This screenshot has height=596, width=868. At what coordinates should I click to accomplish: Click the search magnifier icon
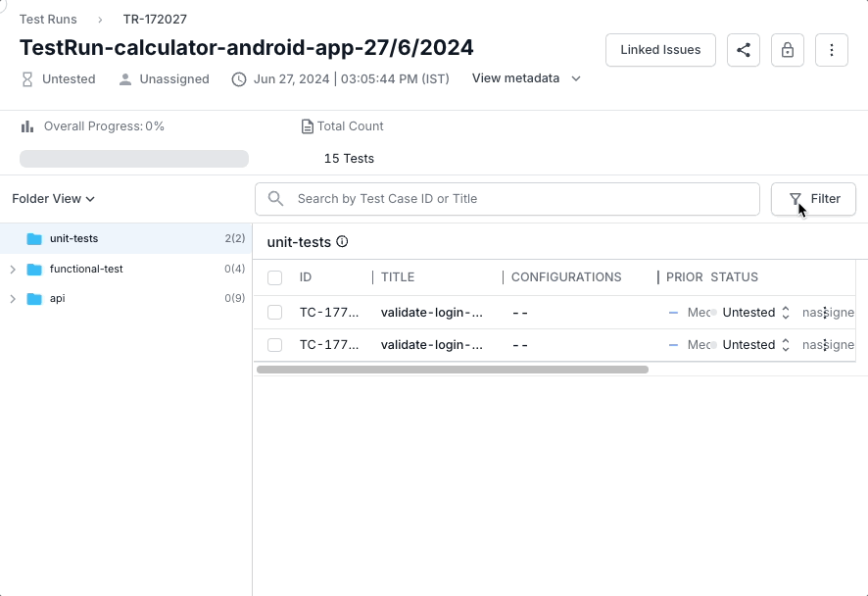click(x=276, y=199)
